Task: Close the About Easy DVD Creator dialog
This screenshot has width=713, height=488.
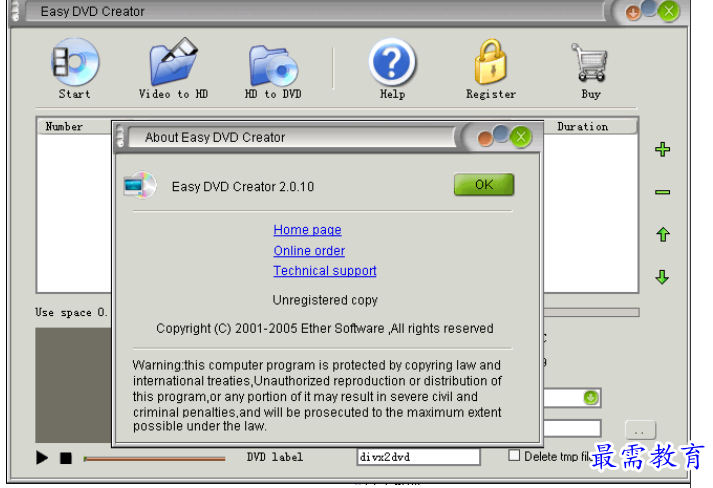Action: (521, 136)
